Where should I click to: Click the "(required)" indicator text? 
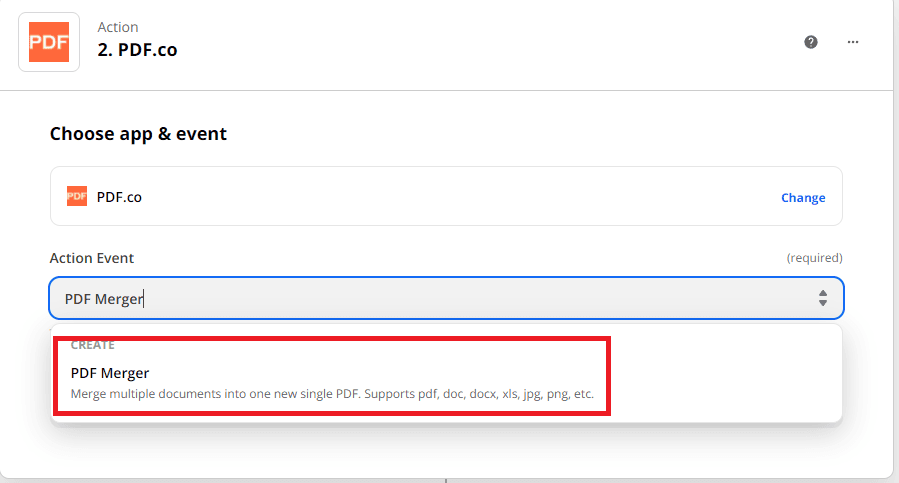pos(814,258)
